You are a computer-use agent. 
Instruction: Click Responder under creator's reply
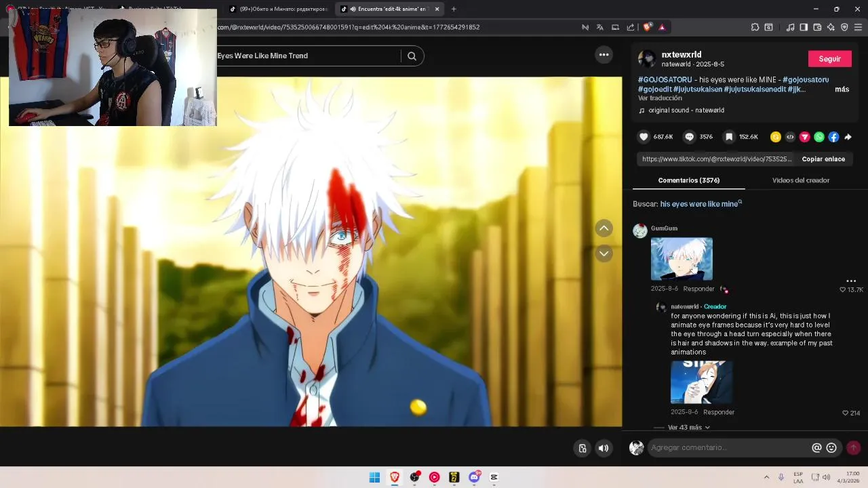coord(719,413)
